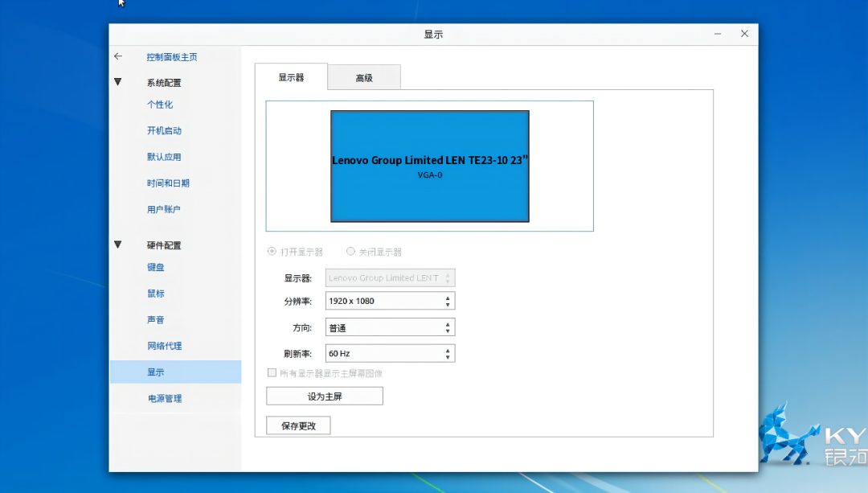Open 个性化 settings

159,104
